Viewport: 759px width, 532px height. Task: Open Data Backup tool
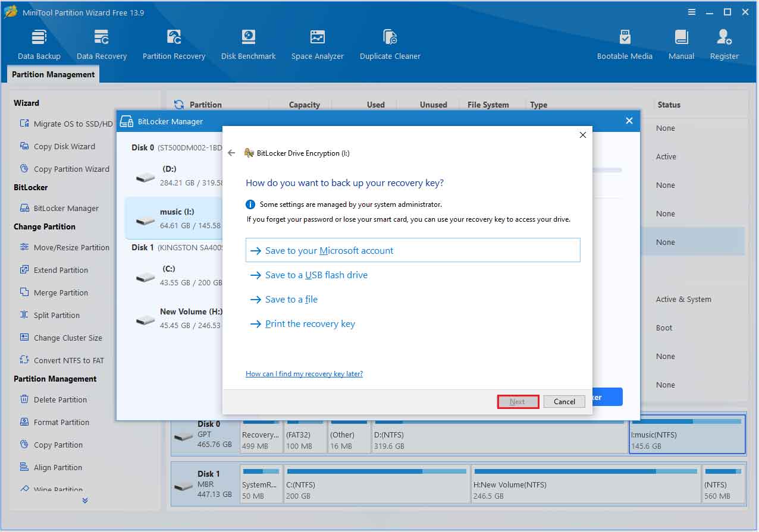[39, 45]
